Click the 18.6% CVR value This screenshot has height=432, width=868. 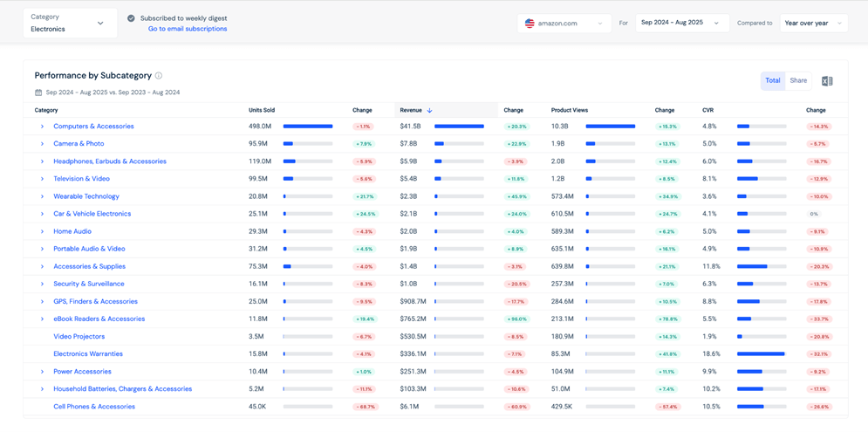(711, 354)
